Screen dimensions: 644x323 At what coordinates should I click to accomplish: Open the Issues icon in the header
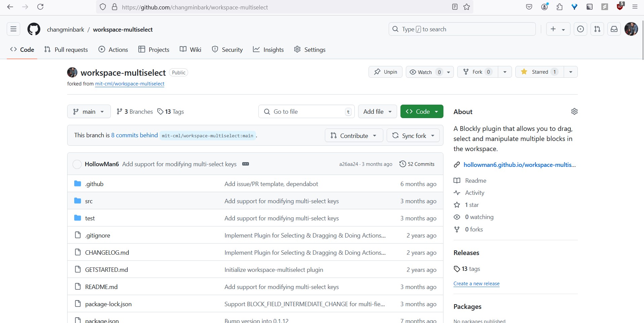[580, 29]
